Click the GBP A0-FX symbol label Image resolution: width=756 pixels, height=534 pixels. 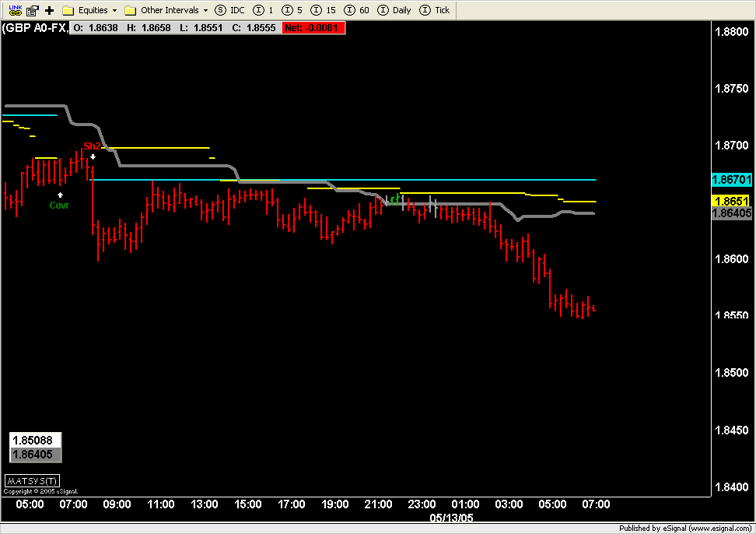coord(35,27)
